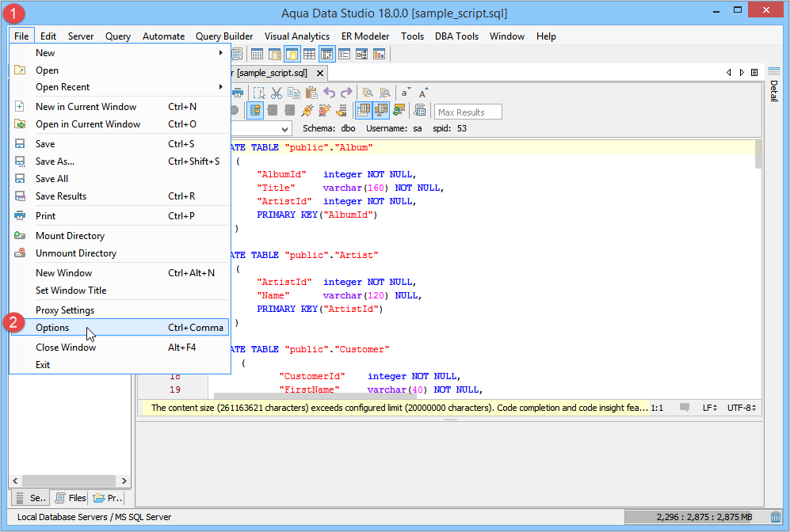Open the LF line ending dropdown
790x532 pixels.
[709, 408]
